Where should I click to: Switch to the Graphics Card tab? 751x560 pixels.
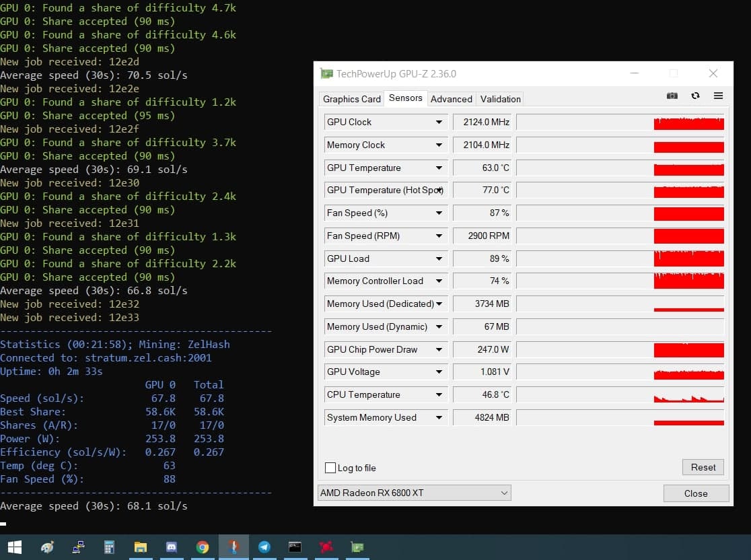coord(351,99)
